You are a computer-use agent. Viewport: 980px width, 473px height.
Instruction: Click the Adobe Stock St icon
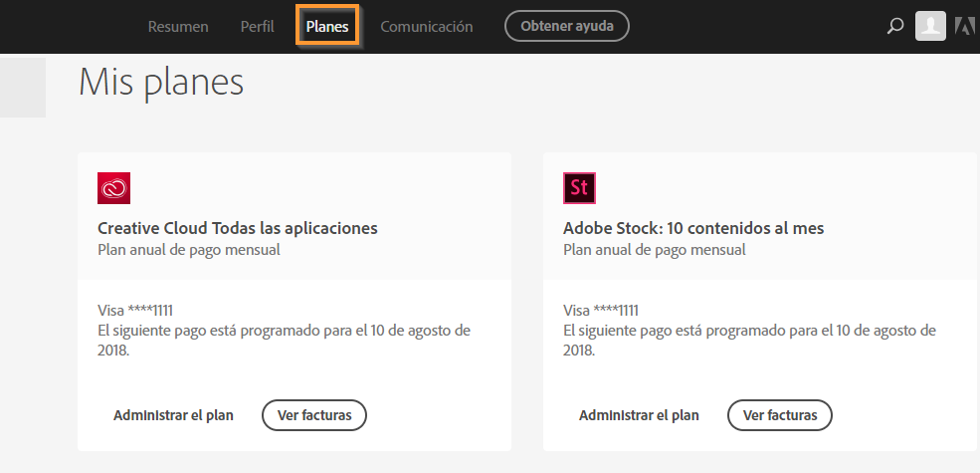tap(580, 188)
